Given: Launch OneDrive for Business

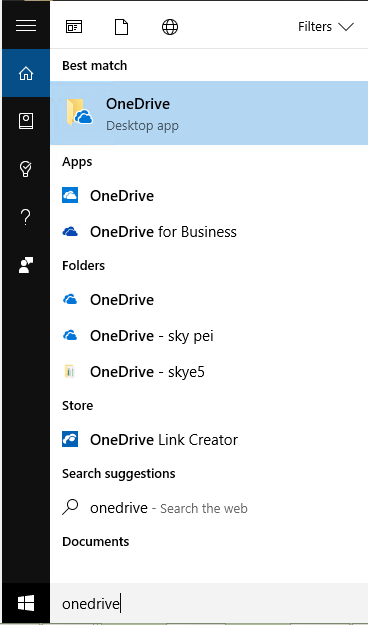Looking at the screenshot, I should 209,232.
